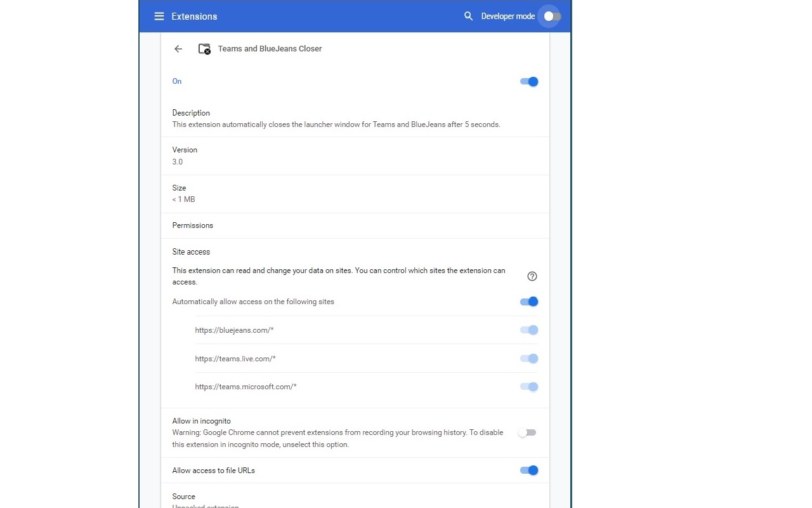
Task: Click the blue On status label
Action: (x=177, y=81)
